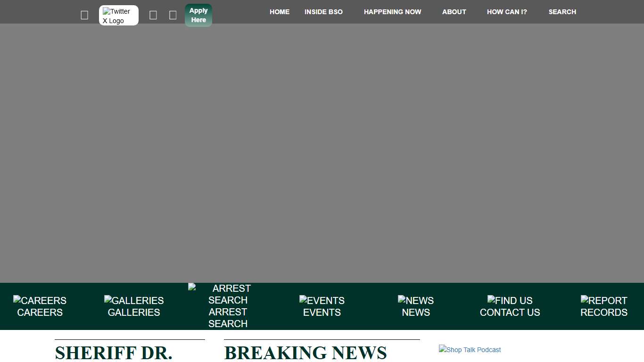This screenshot has height=362, width=644.
Task: Open the INSIDE BSO dropdown menu
Action: coord(323,12)
